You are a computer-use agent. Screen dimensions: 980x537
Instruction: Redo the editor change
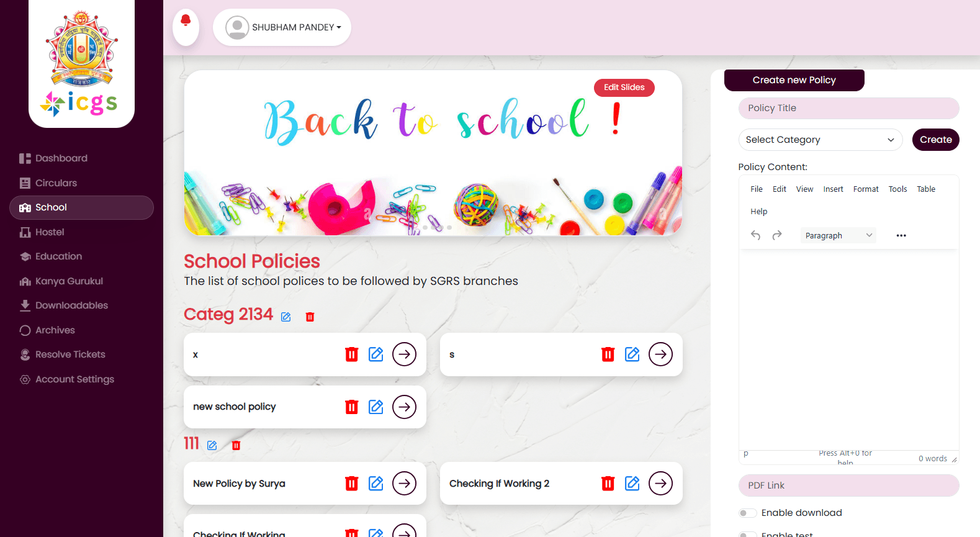click(x=777, y=235)
